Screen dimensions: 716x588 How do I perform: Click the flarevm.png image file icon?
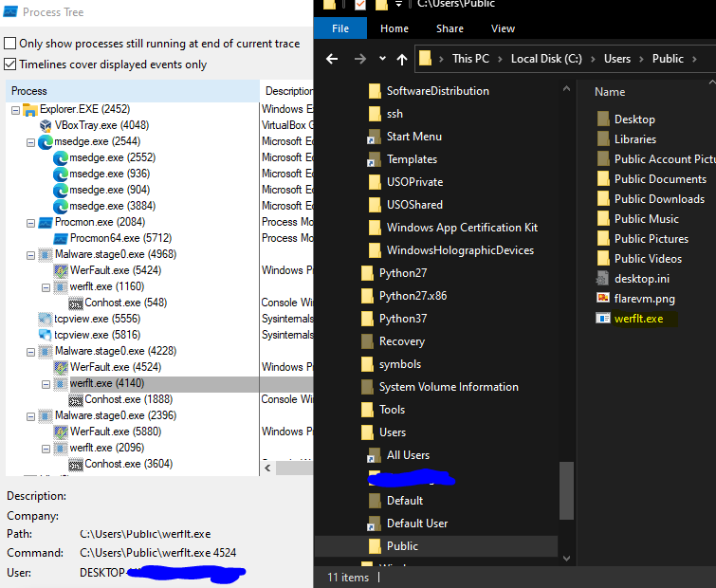pos(603,298)
